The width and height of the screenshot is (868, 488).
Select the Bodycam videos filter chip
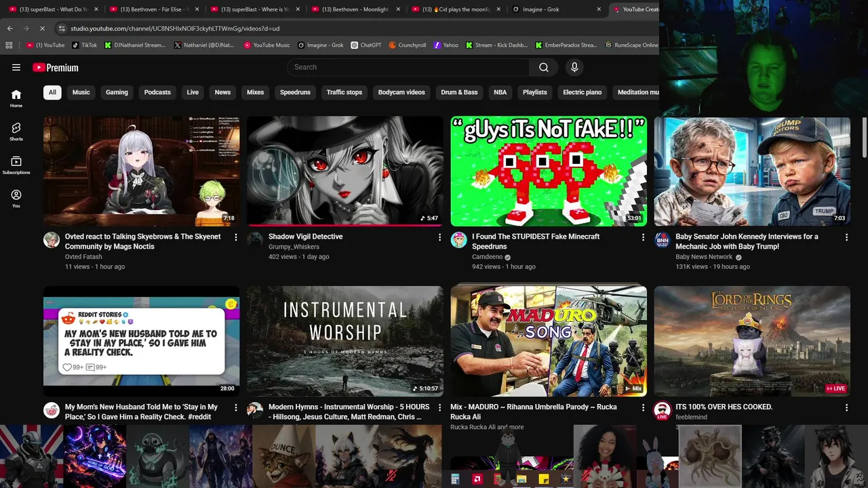coord(401,92)
